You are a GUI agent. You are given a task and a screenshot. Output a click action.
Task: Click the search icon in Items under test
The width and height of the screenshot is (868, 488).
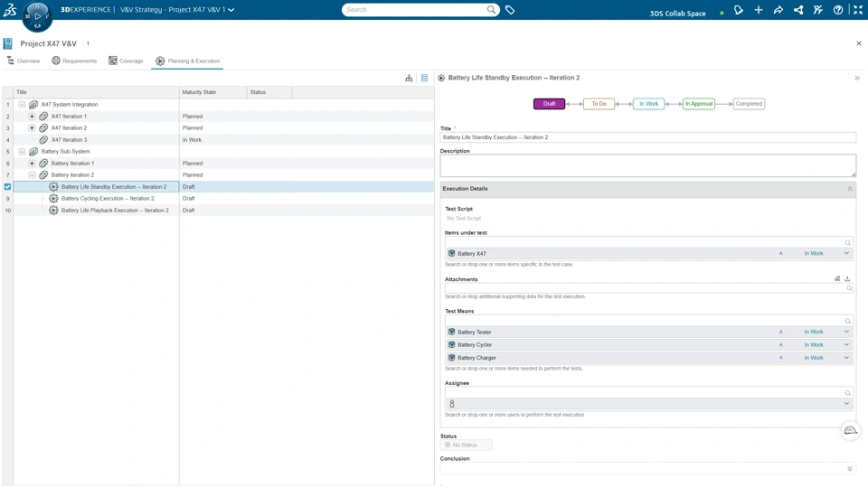point(847,243)
